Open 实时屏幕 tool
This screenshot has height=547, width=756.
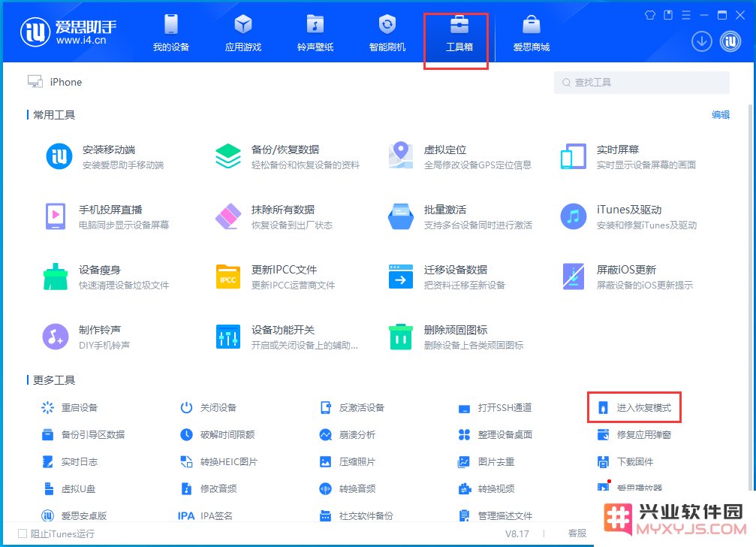coord(628,157)
